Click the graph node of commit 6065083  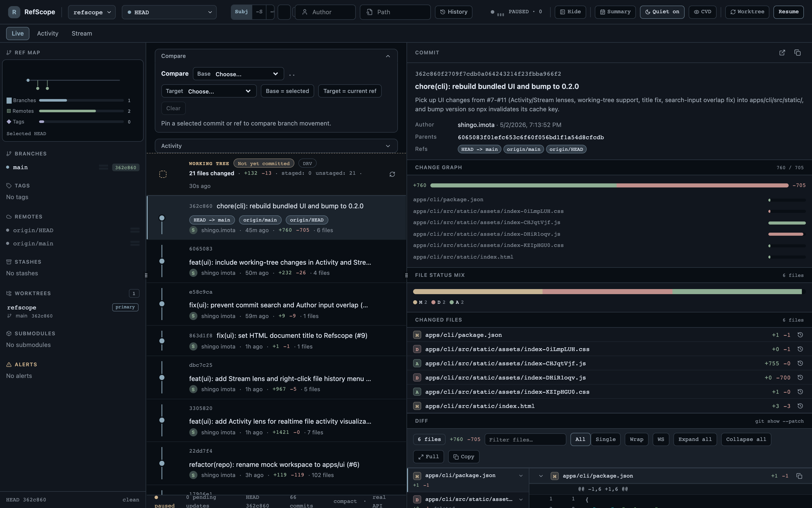(162, 261)
